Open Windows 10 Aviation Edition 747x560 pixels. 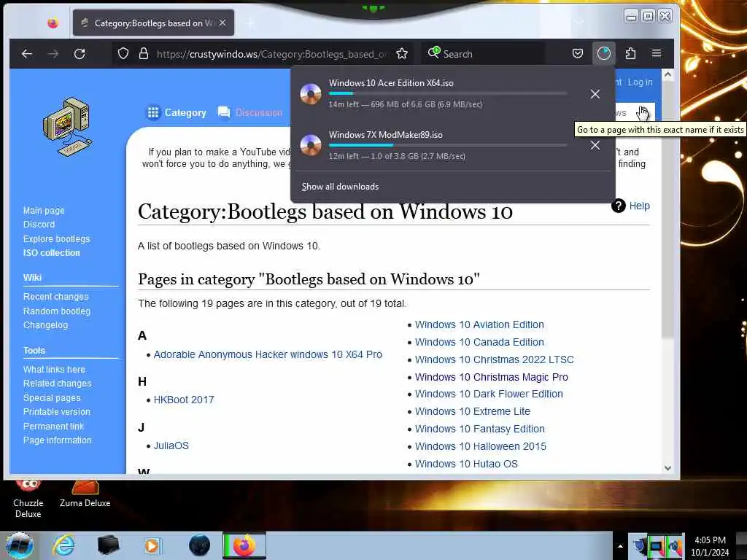(479, 324)
